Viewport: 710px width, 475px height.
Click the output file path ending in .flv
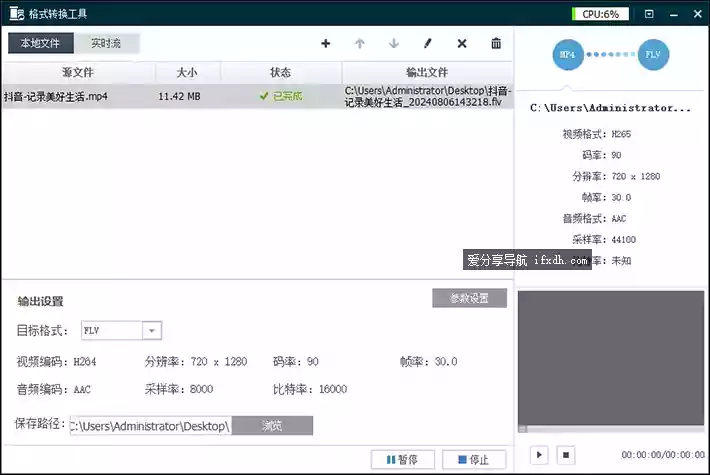pos(427,96)
